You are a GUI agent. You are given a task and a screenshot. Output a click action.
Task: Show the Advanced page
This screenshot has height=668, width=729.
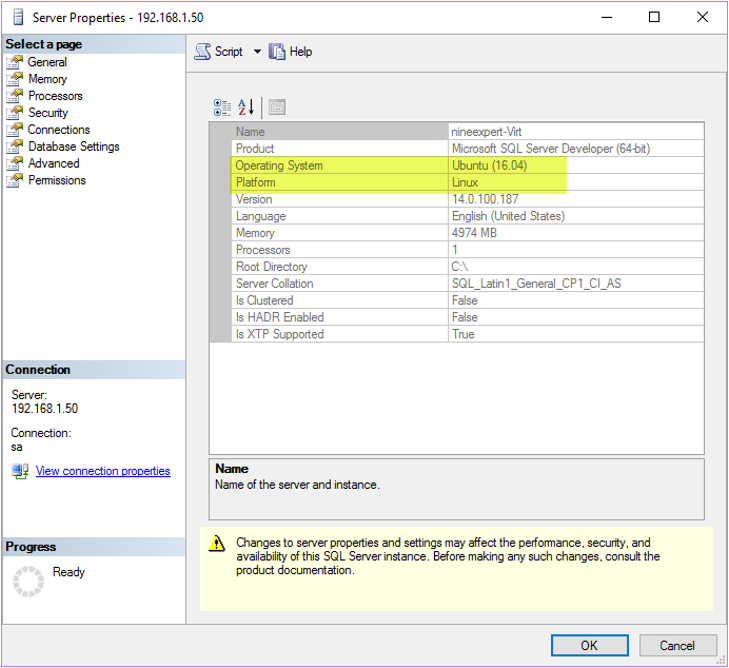pyautogui.click(x=53, y=164)
